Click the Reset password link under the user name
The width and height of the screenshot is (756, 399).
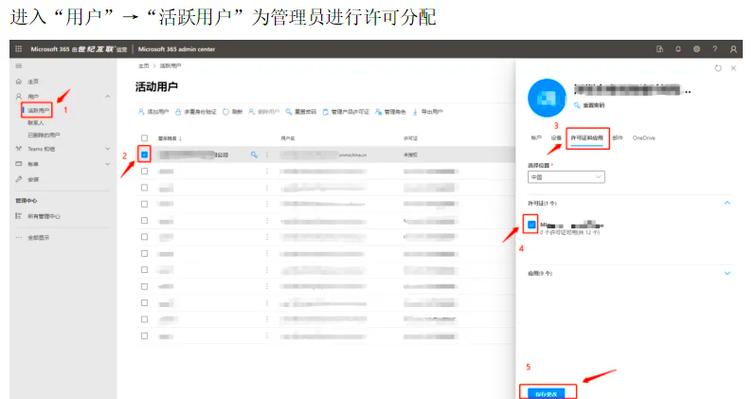(x=589, y=105)
